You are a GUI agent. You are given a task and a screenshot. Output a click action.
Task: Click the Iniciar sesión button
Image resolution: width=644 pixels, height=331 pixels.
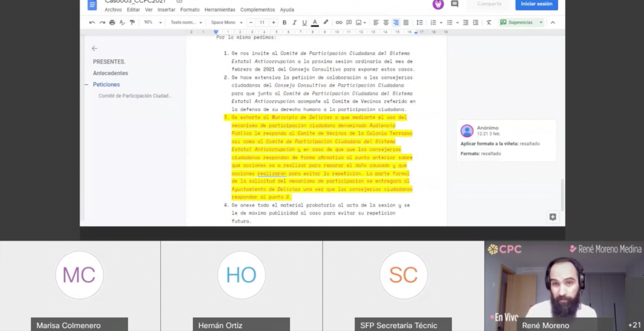point(537,4)
